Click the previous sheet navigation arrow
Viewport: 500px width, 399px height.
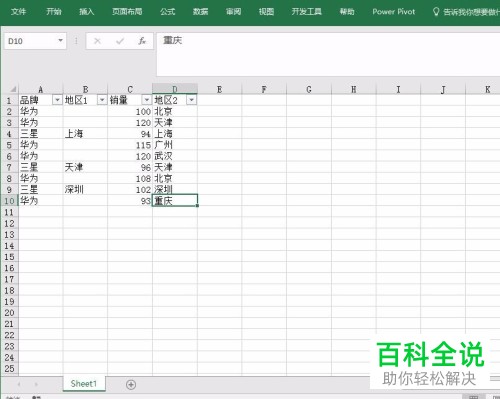coord(19,384)
